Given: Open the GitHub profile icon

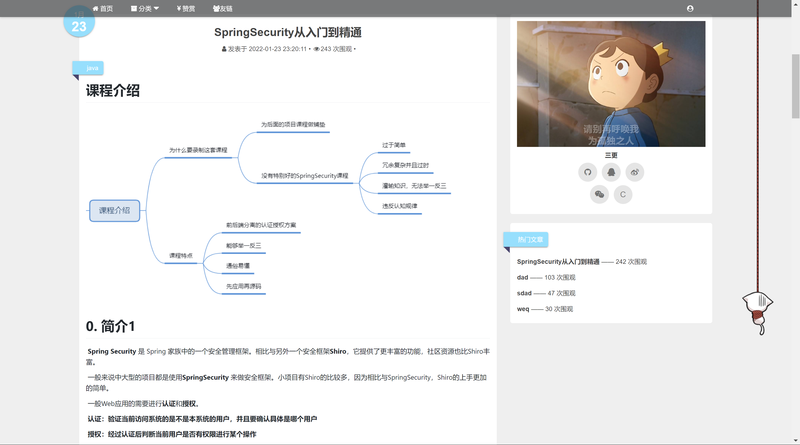Looking at the screenshot, I should (588, 172).
